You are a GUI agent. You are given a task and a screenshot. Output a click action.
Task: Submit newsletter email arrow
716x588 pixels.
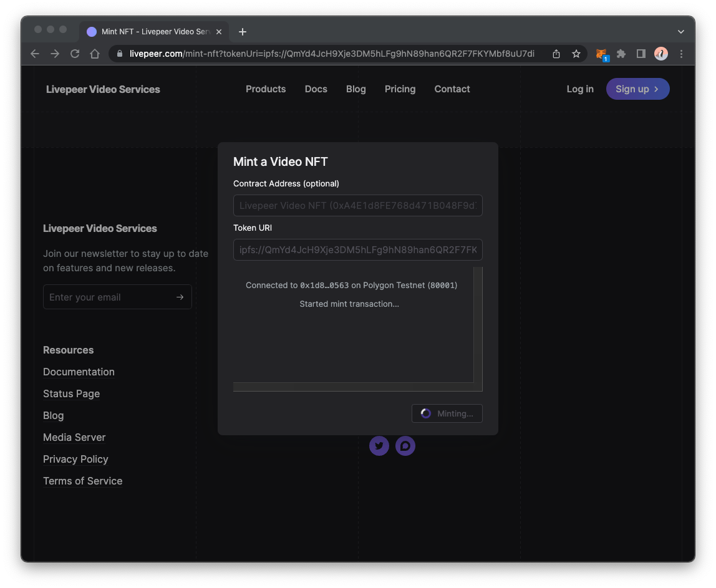point(180,297)
